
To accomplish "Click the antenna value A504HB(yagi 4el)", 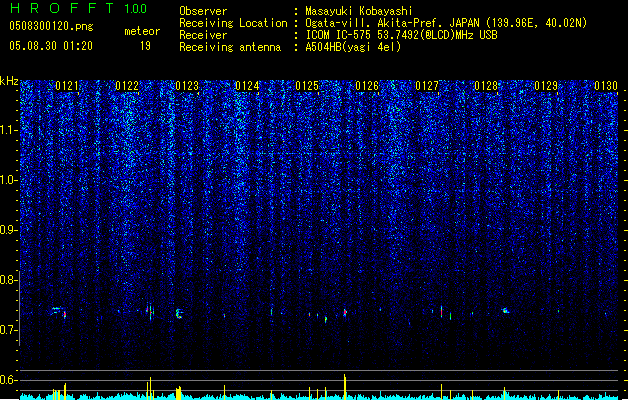I will point(353,47).
